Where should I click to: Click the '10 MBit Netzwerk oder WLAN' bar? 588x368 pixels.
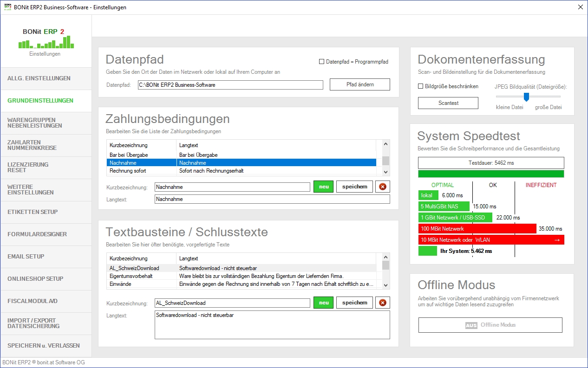click(491, 240)
